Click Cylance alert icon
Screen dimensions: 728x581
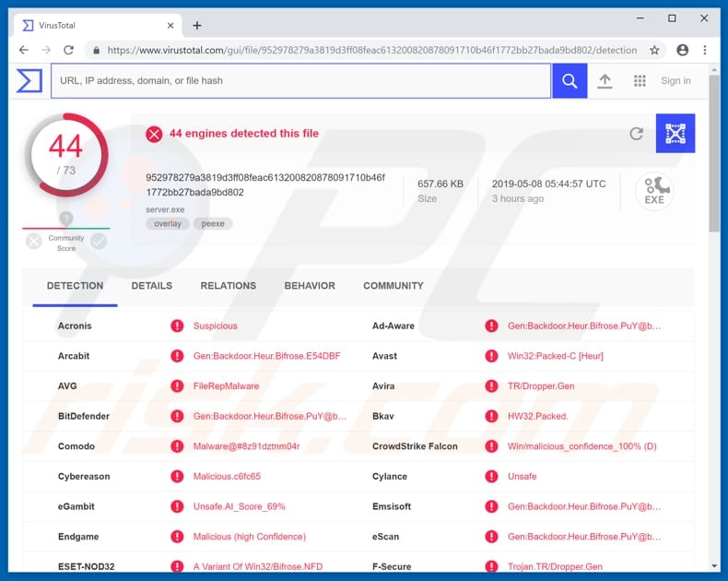pos(491,477)
